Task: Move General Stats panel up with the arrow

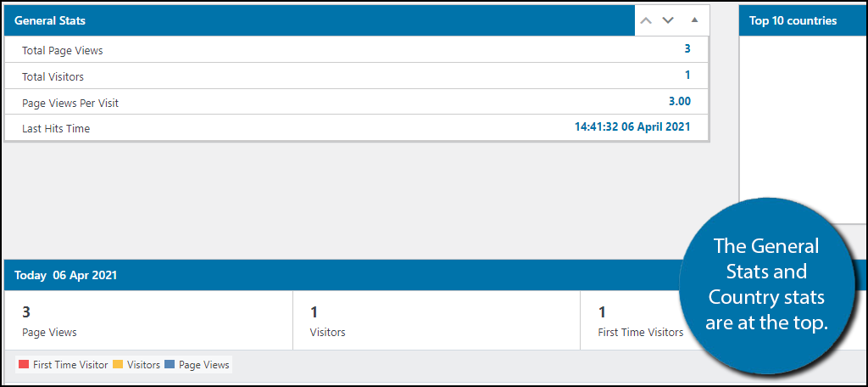Action: point(646,20)
